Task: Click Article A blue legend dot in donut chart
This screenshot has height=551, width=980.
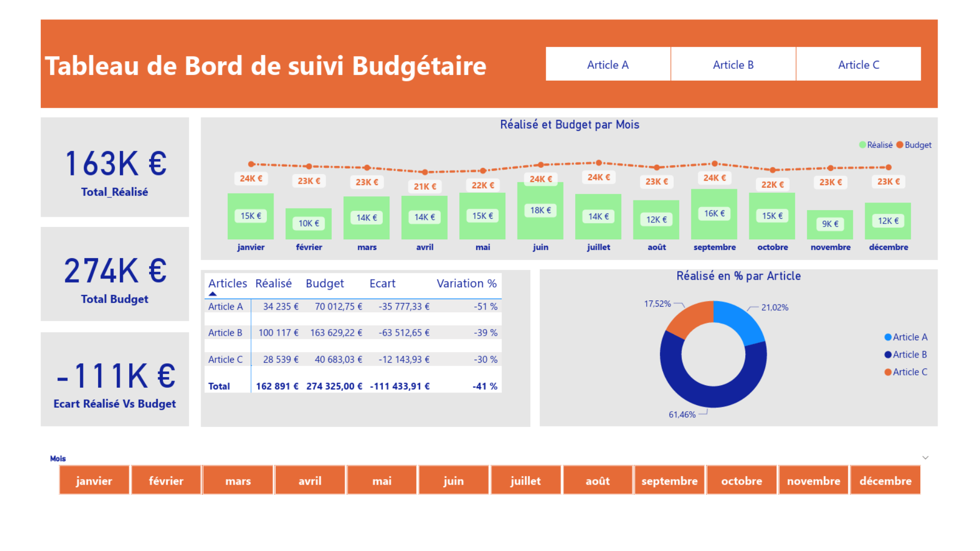Action: [888, 337]
